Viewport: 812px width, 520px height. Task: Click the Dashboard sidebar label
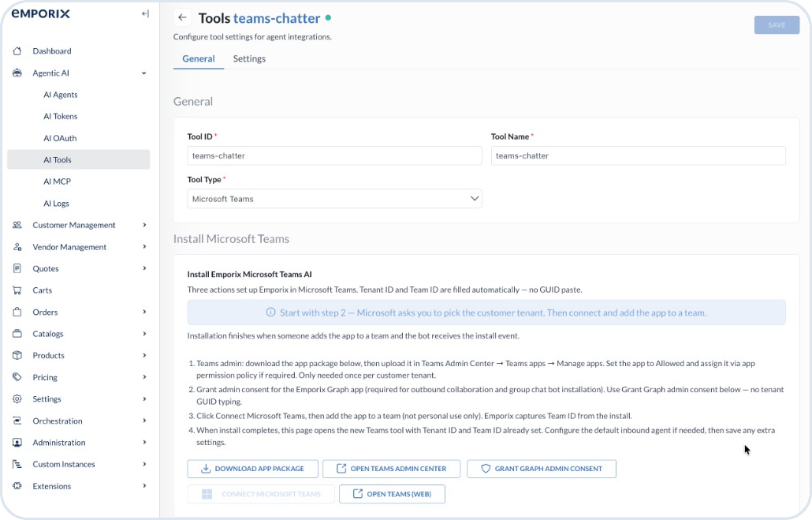pyautogui.click(x=52, y=51)
